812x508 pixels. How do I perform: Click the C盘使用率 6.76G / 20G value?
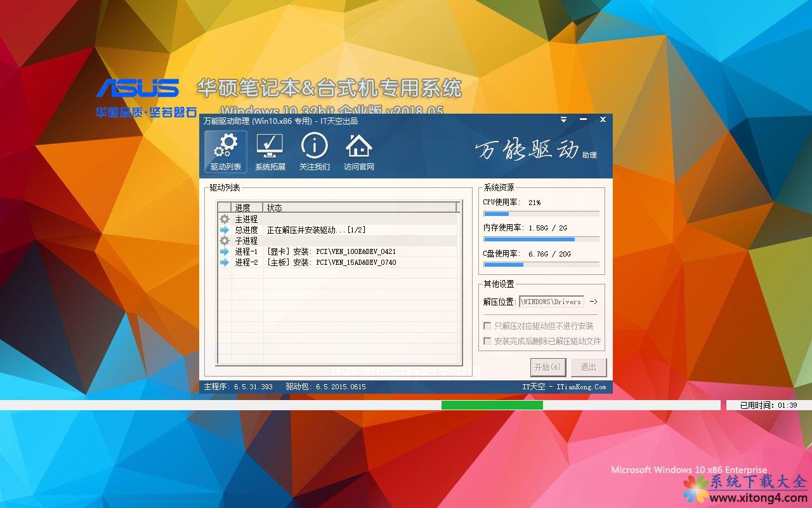pos(549,253)
